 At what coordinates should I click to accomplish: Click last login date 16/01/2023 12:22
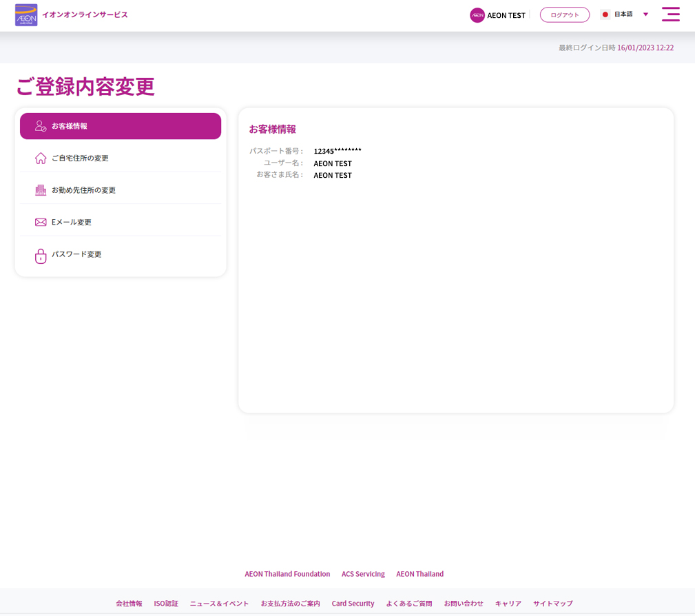pyautogui.click(x=645, y=48)
